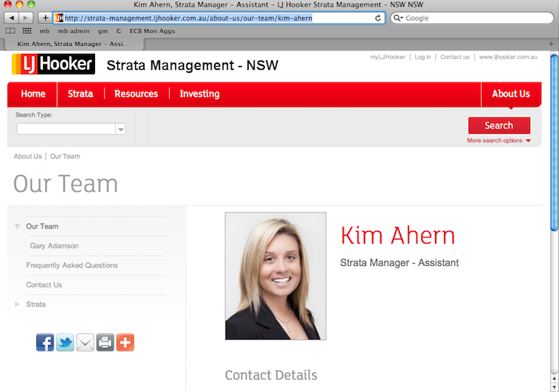The image size is (559, 392).
Task: Click the Contact Details heading
Action: coord(271,375)
